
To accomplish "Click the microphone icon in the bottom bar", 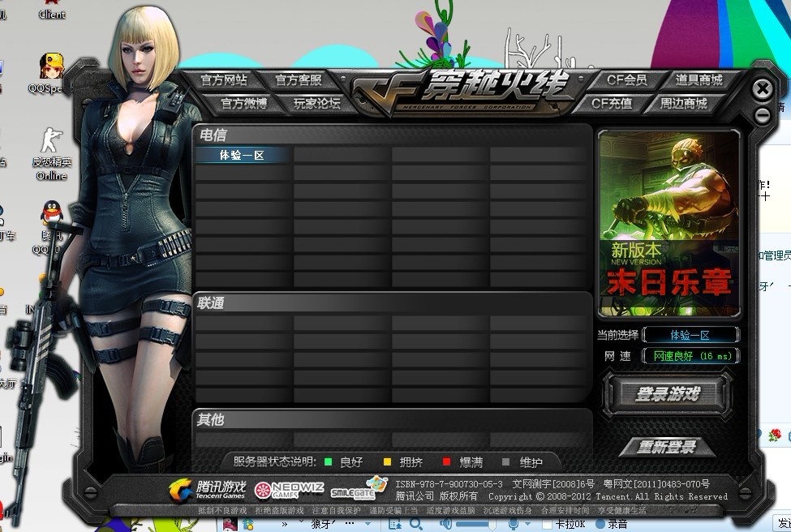I will coord(514,524).
